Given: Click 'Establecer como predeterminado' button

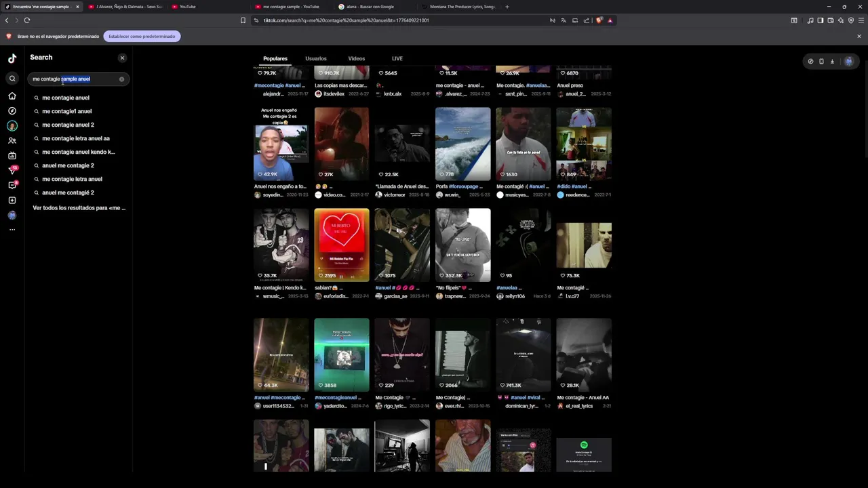Looking at the screenshot, I should point(142,36).
